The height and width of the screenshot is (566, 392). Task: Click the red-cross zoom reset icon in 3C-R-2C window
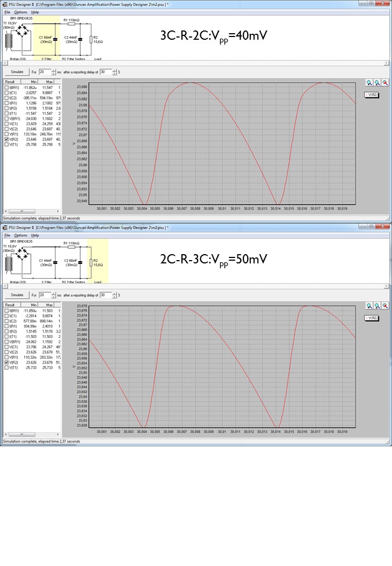(x=385, y=83)
